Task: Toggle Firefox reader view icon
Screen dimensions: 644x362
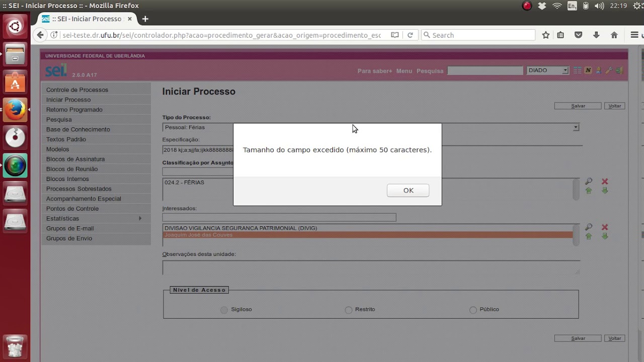Action: point(395,35)
